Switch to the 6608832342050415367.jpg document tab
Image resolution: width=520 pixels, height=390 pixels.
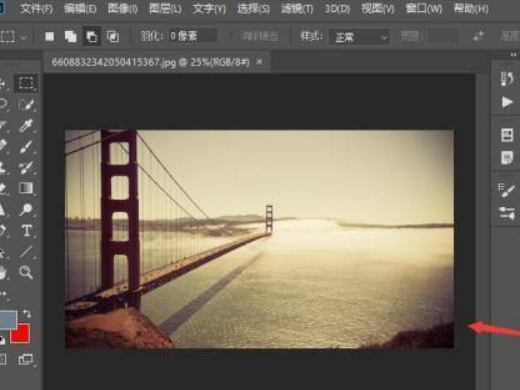(x=151, y=62)
